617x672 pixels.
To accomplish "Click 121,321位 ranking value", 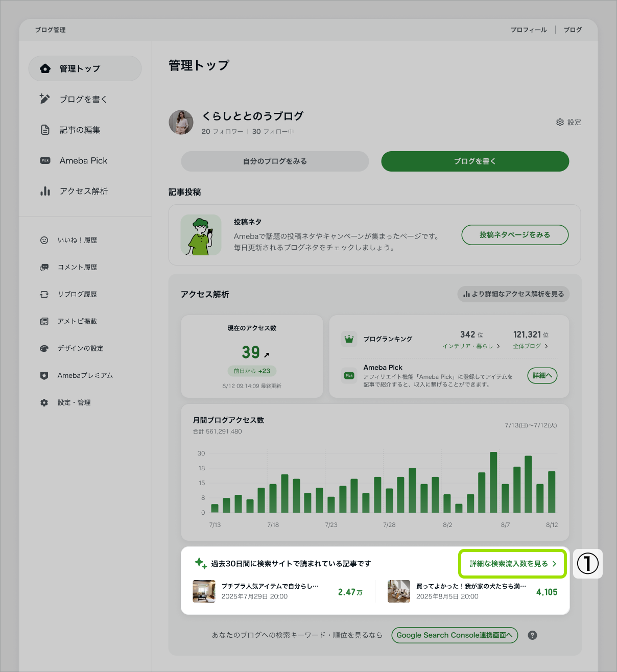I will click(531, 334).
